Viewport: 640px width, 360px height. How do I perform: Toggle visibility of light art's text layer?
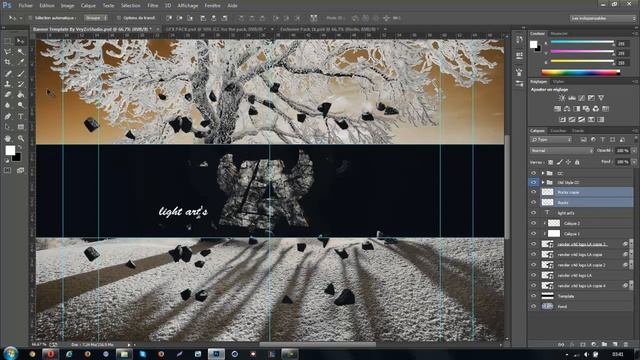533,213
